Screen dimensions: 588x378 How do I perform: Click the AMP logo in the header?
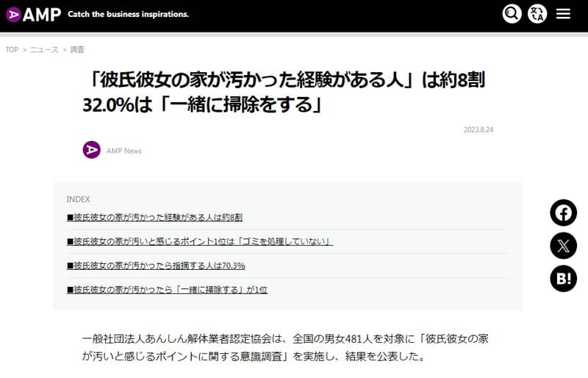(x=33, y=14)
